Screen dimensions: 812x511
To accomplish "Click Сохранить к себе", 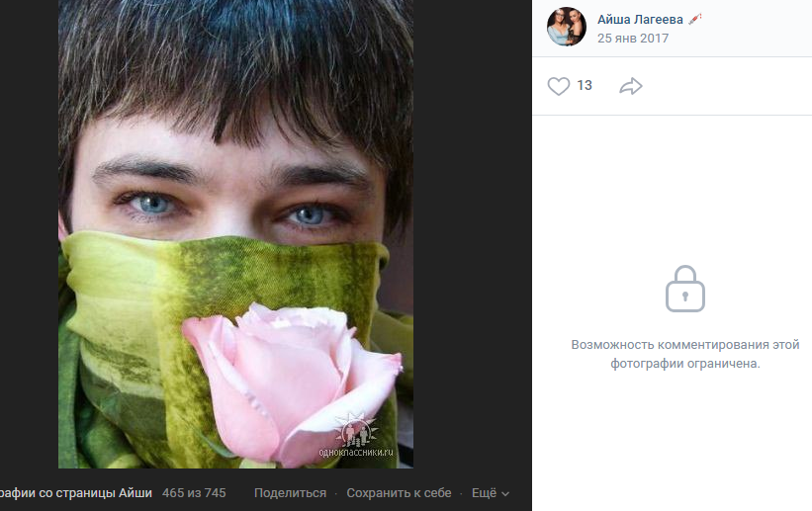I will 399,493.
